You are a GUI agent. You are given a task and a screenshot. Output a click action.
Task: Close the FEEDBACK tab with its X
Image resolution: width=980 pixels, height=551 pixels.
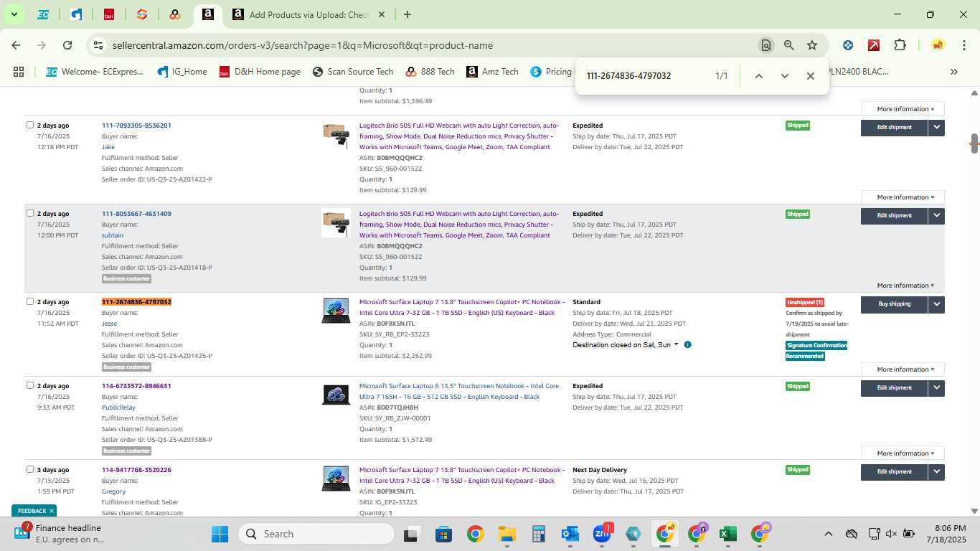pos(52,511)
